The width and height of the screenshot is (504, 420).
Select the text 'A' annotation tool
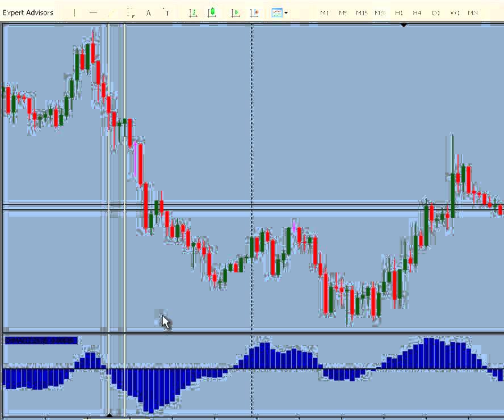coord(149,12)
